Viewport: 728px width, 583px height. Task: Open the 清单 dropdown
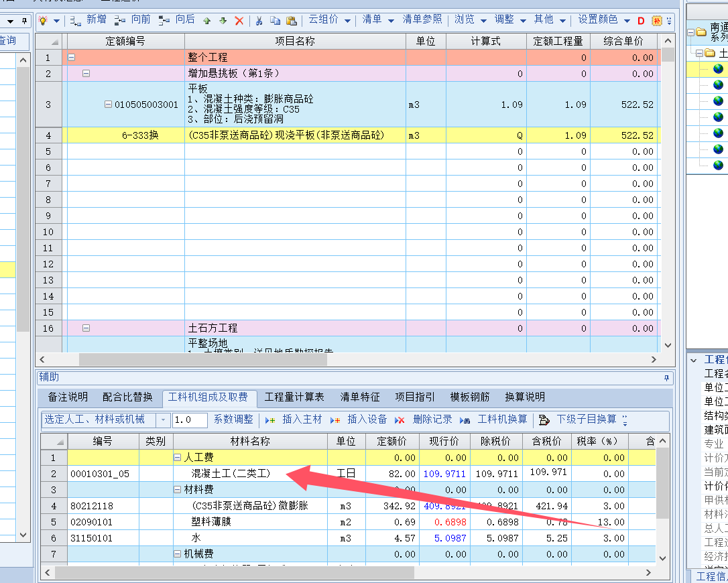pos(391,20)
